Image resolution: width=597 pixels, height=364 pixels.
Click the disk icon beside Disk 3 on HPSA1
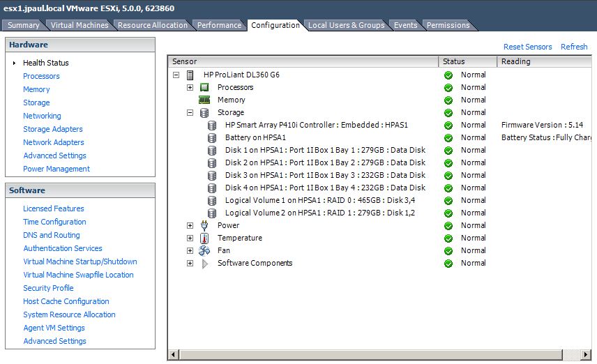tap(212, 176)
